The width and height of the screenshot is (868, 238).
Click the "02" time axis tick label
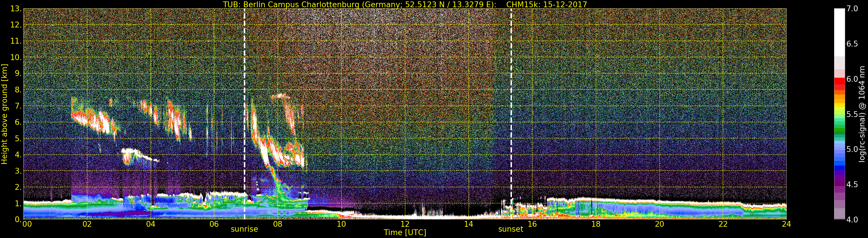[x=87, y=224]
